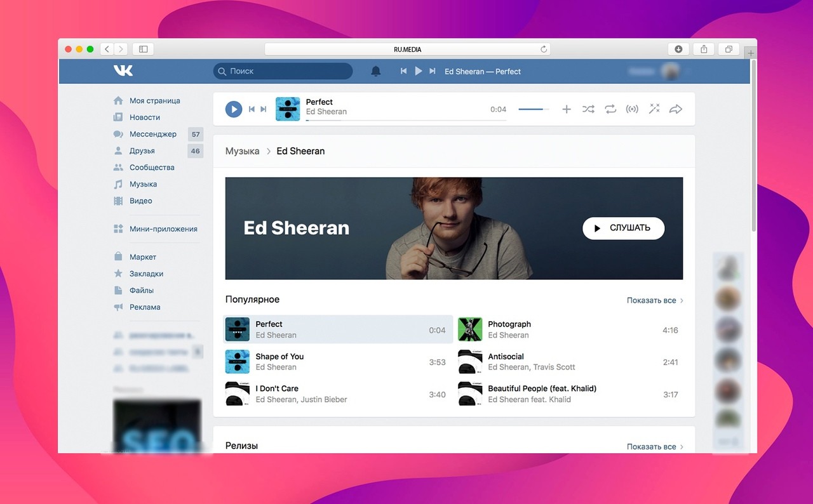Go forward in Safari
Image resolution: width=813 pixels, height=504 pixels.
pyautogui.click(x=121, y=49)
